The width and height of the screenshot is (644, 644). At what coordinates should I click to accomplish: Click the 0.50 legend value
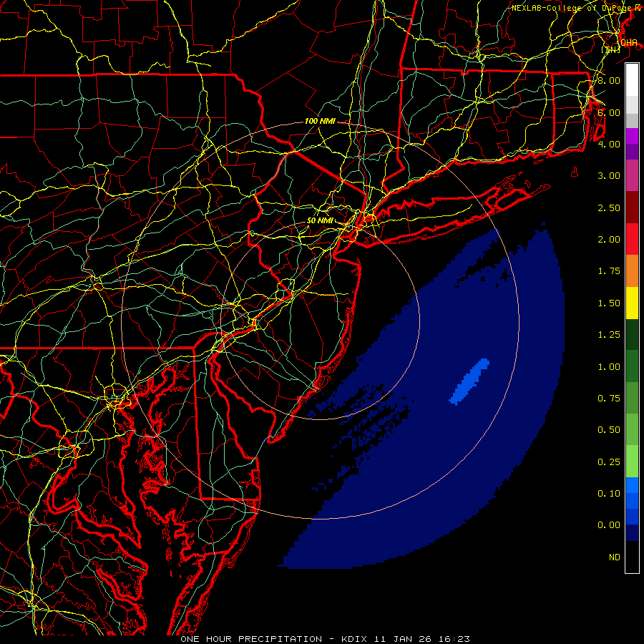[609, 430]
